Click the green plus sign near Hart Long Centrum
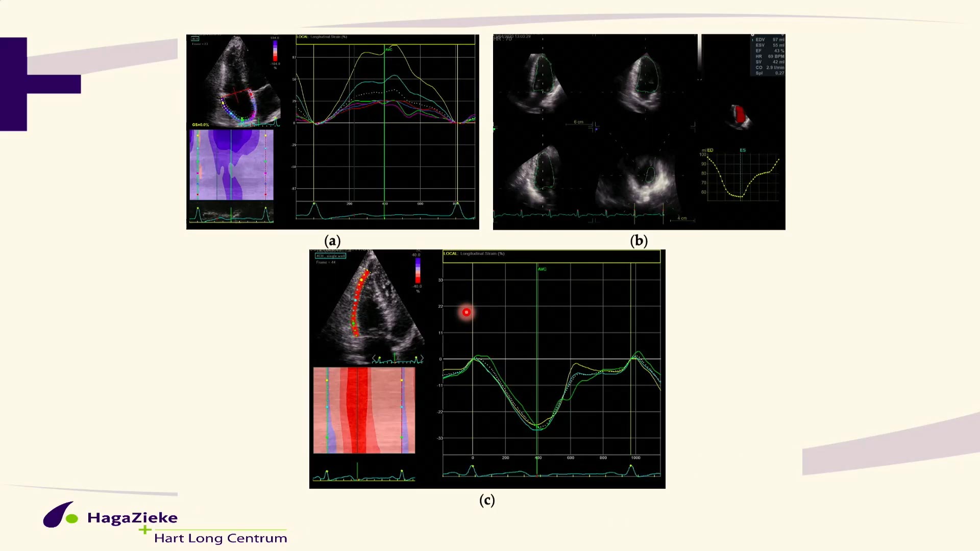This screenshot has height=551, width=980. coord(145,530)
